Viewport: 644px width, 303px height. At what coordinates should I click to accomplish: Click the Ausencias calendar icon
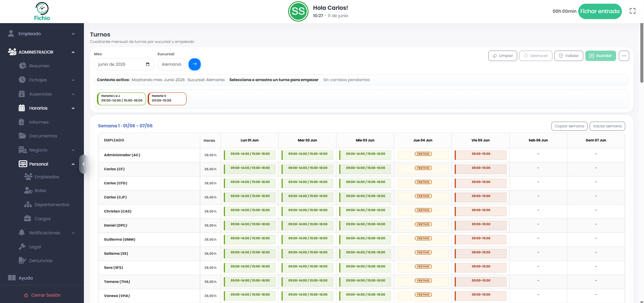click(x=22, y=94)
